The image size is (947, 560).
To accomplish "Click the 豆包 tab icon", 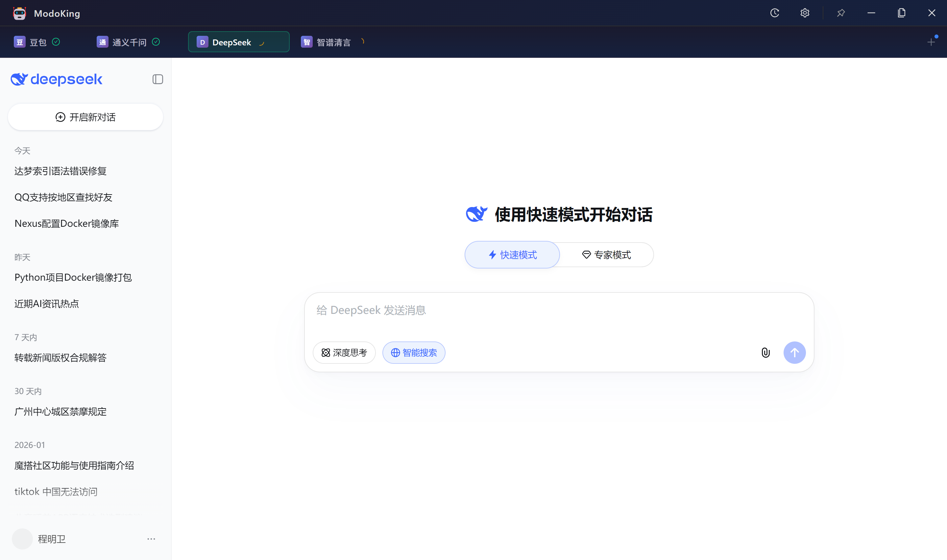I will [20, 42].
